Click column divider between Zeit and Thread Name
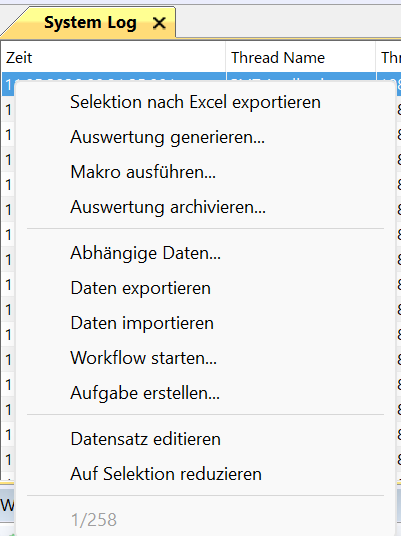 [x=226, y=57]
